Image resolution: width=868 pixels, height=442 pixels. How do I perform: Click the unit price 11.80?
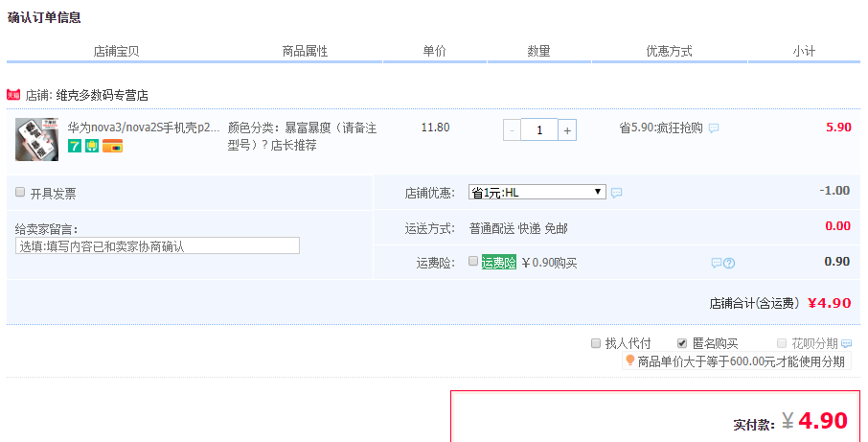[x=435, y=128]
